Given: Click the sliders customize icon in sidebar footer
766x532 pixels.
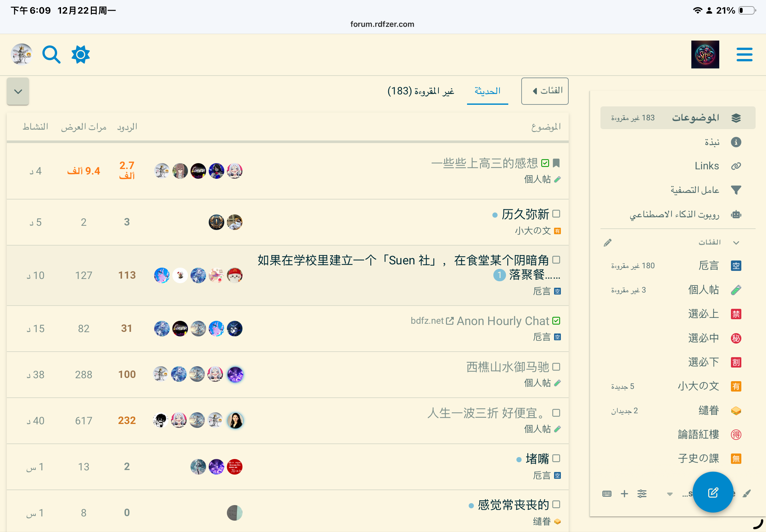Looking at the screenshot, I should (x=642, y=494).
